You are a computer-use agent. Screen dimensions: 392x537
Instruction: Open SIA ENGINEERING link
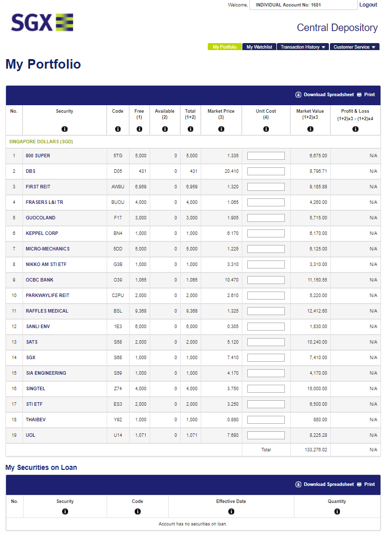point(46,373)
